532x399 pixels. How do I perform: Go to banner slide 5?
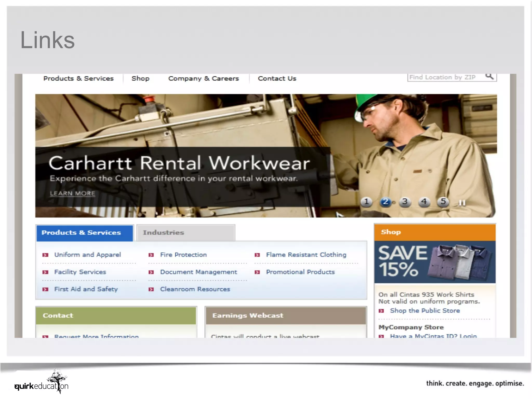(x=443, y=202)
